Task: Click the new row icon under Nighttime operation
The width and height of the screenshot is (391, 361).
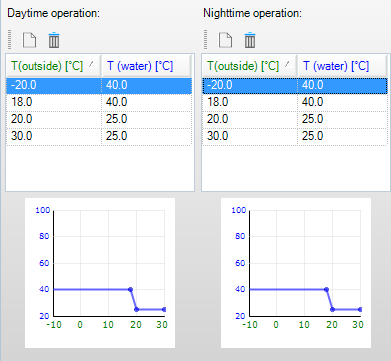Action: point(225,40)
